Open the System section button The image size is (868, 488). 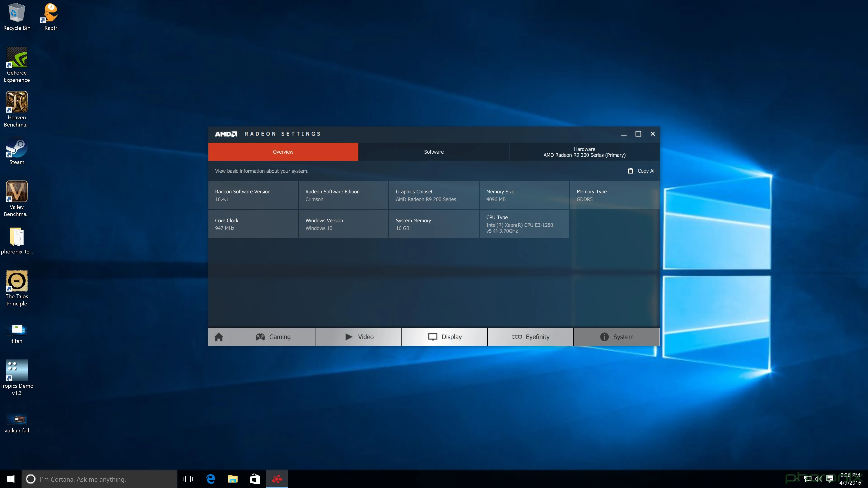pos(616,337)
